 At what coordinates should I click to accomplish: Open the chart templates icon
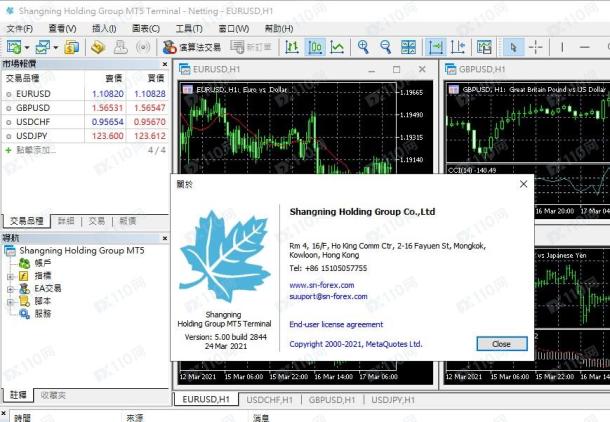tap(484, 47)
